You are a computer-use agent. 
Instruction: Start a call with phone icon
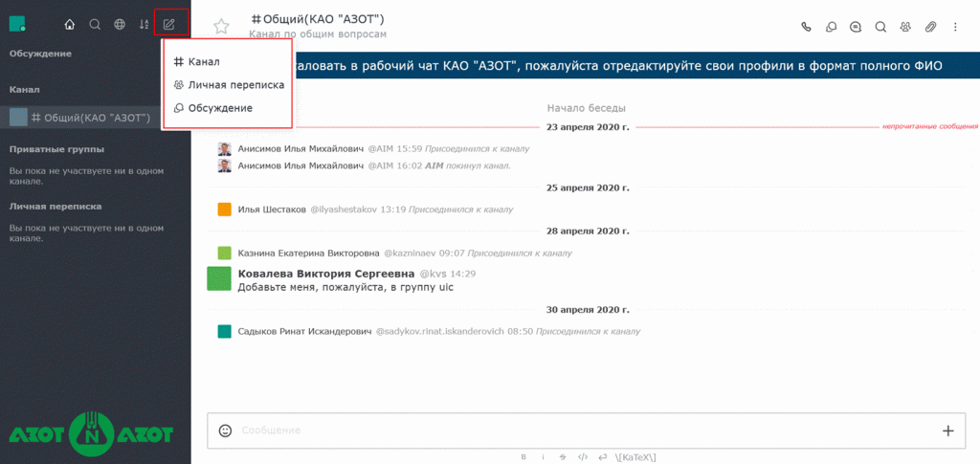click(806, 27)
